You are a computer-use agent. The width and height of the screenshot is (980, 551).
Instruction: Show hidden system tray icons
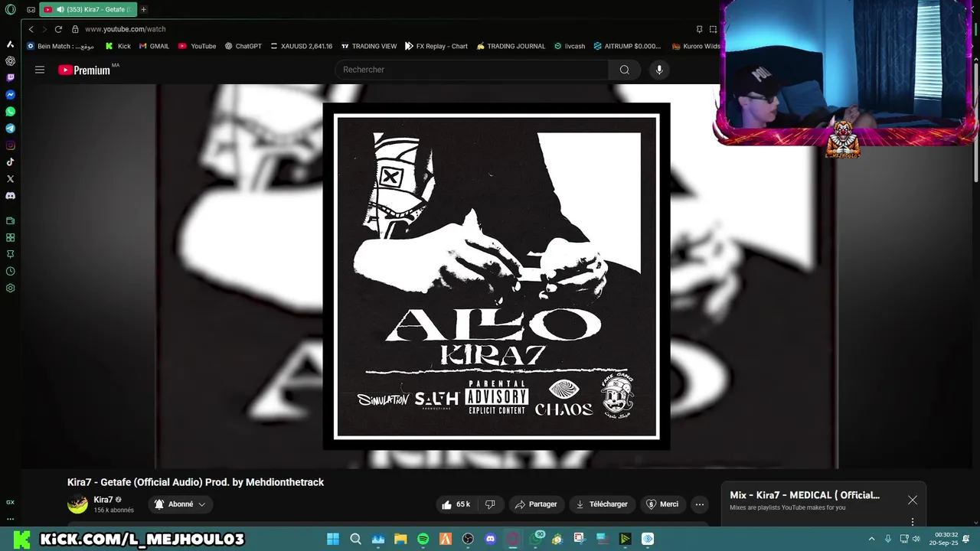click(871, 539)
